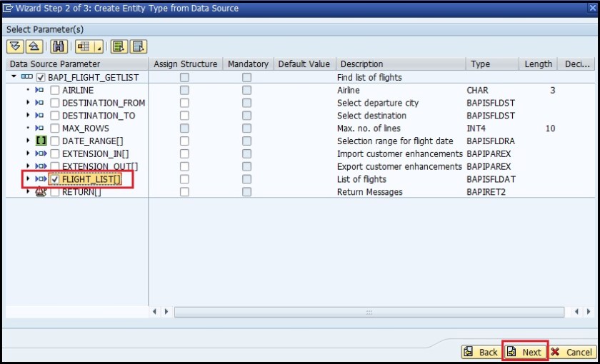Select the INT4 type cell

pos(476,128)
